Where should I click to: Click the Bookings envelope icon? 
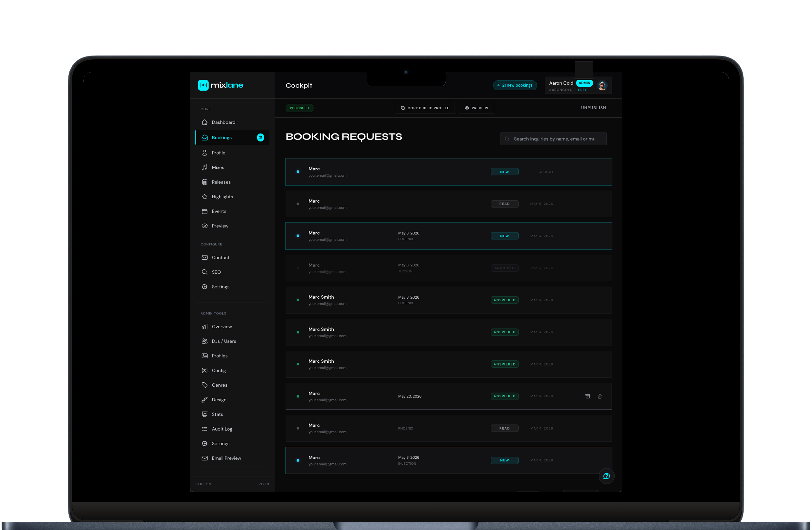point(205,138)
